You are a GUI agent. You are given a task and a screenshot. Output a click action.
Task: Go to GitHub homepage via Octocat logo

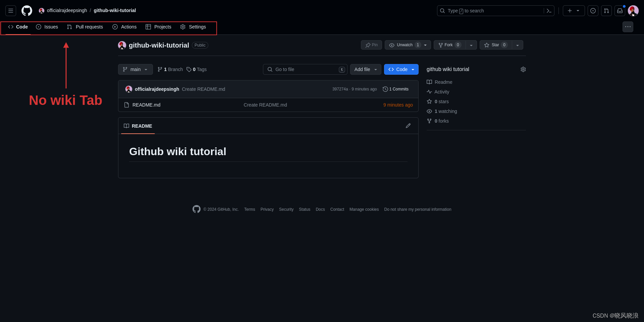(27, 11)
